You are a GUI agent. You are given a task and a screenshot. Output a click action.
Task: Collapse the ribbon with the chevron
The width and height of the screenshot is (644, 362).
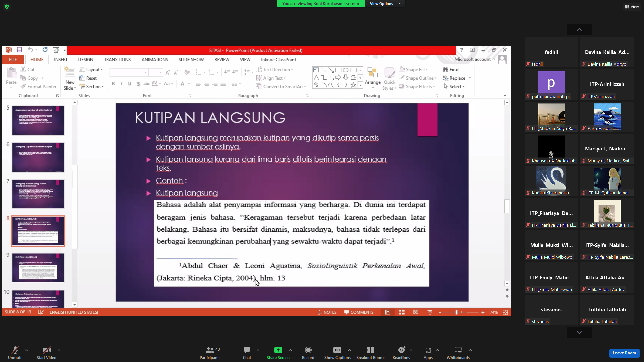505,96
